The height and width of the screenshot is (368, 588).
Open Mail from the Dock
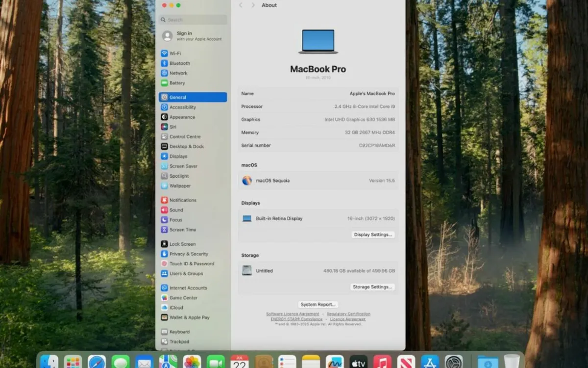(x=145, y=362)
